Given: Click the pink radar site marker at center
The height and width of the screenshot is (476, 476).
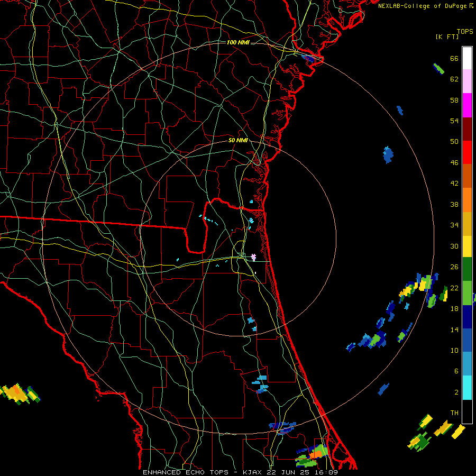Looking at the screenshot, I should coord(253,258).
